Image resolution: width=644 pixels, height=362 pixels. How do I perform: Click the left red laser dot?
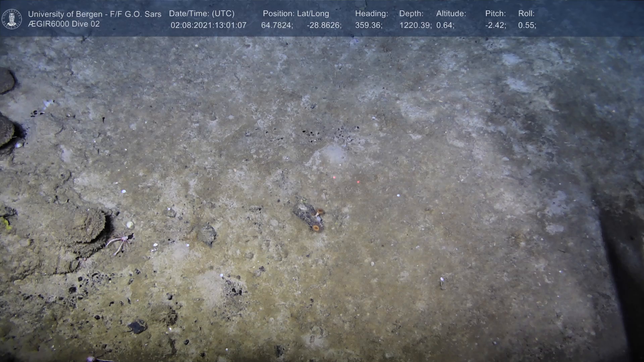[334, 177]
